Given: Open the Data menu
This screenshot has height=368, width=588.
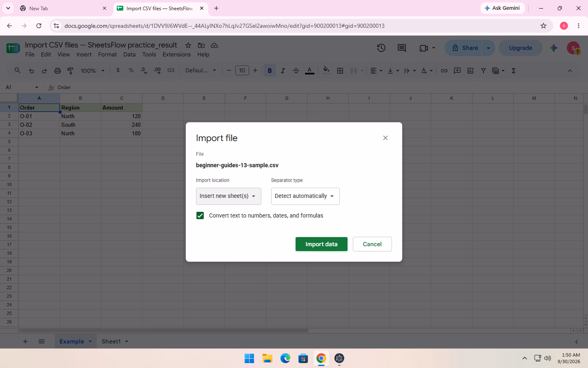Looking at the screenshot, I should [129, 54].
